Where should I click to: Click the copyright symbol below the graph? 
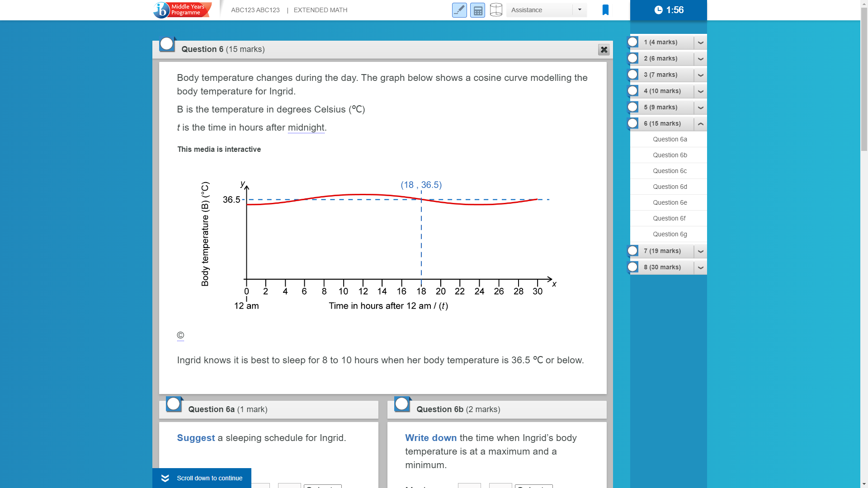(x=180, y=335)
